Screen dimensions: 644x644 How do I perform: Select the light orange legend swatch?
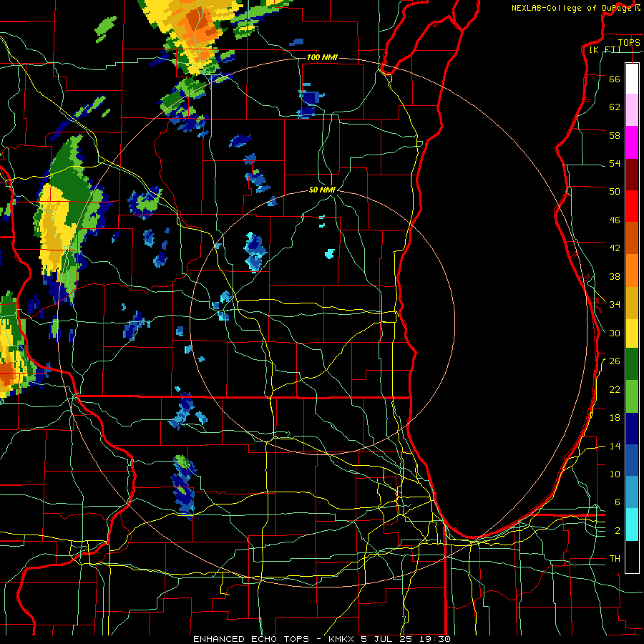[x=632, y=270]
